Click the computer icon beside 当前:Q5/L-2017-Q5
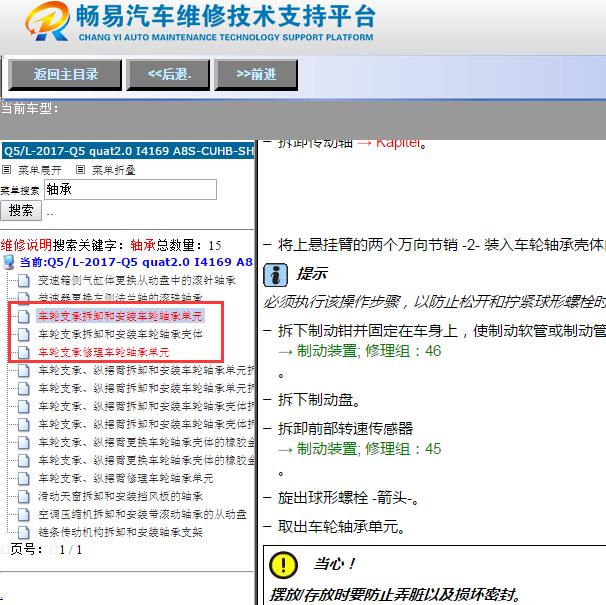Image resolution: width=606 pixels, height=605 pixels. click(x=9, y=262)
